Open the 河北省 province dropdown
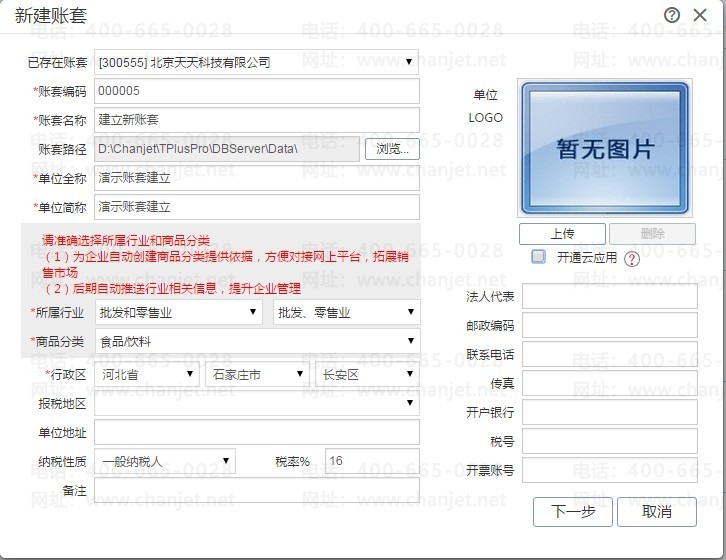 pos(147,374)
